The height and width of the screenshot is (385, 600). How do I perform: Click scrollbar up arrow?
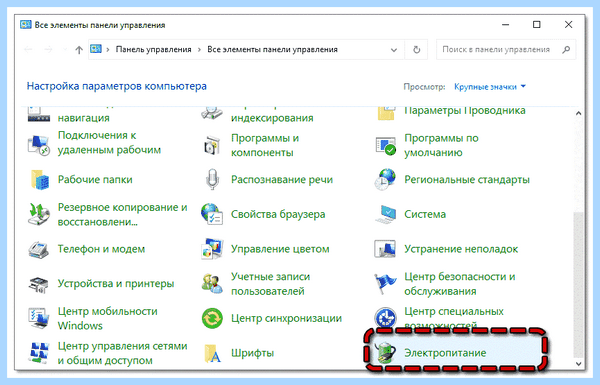578,113
